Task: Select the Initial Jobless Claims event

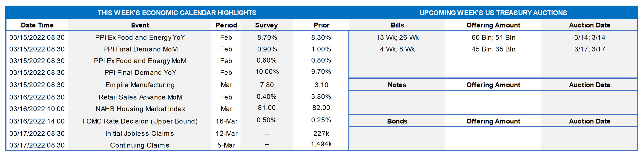Action: pos(140,133)
